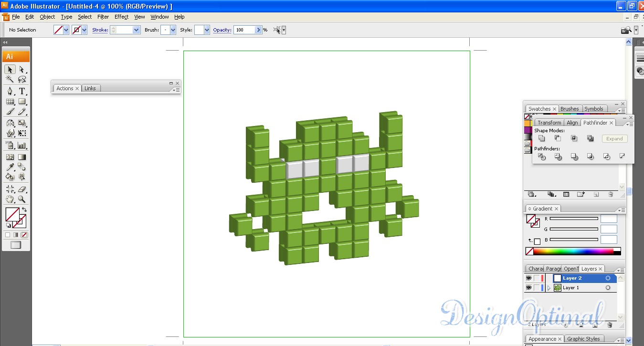Open the Object menu
644x346 pixels.
[x=47, y=17]
